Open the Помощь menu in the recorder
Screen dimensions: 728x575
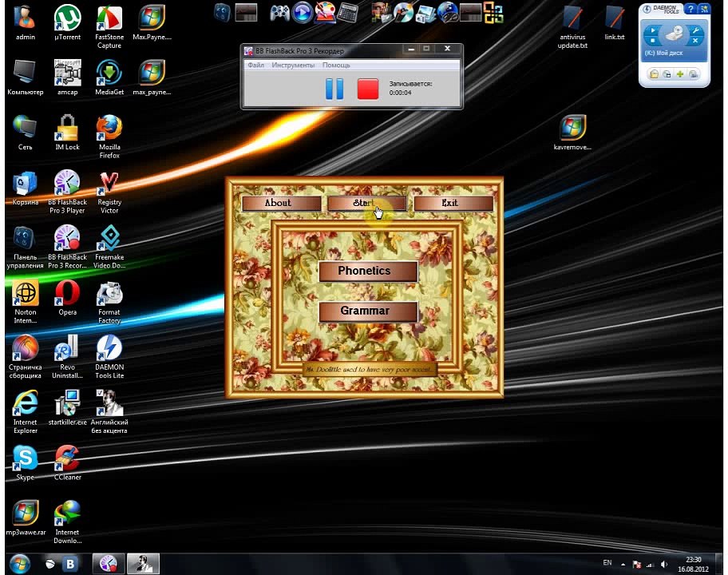(336, 65)
